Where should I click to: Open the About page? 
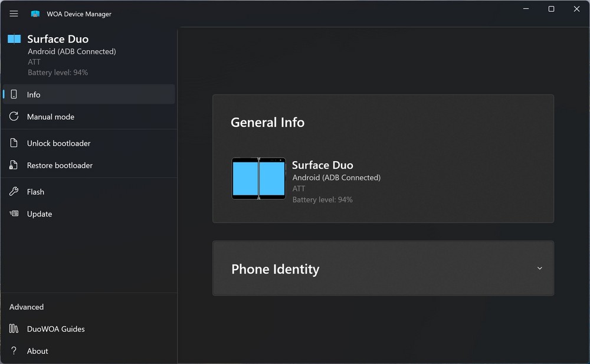(38, 351)
